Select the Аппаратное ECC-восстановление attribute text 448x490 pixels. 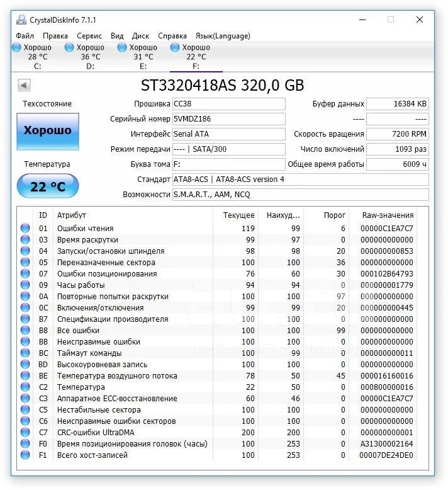[x=117, y=399]
